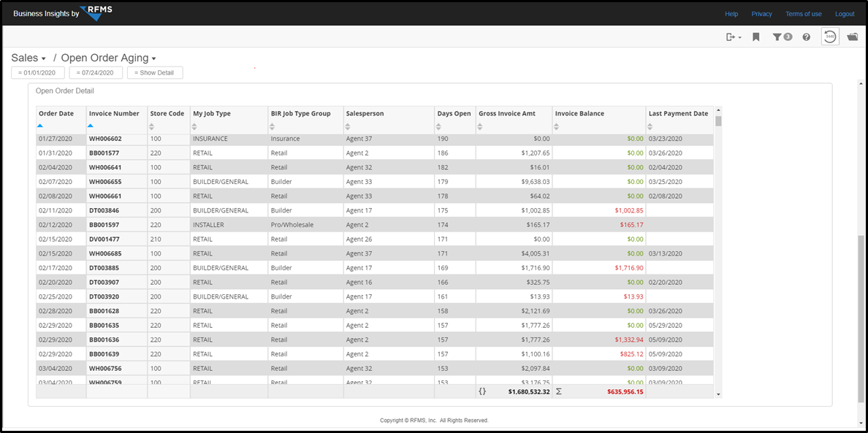Sort by Invoice Number arrow icon
868x433 pixels.
[91, 126]
